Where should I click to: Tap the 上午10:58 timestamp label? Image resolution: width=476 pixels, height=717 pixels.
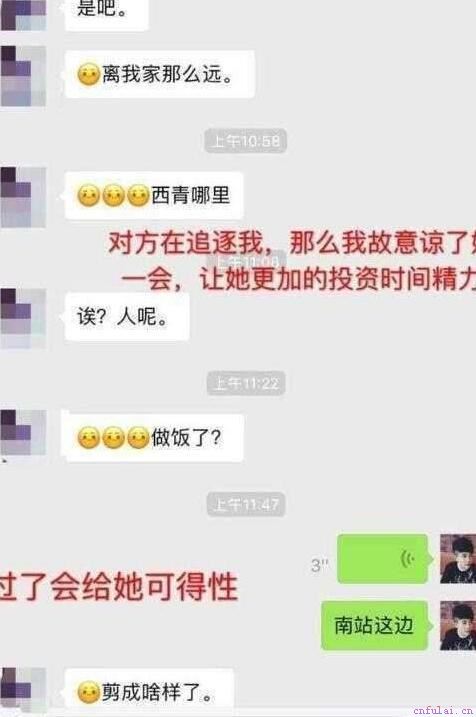246,141
